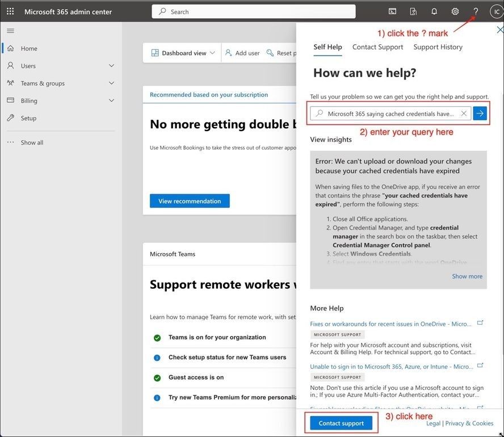Screen dimensions: 504x437
Task: Click Show more in the error insight
Action: click(467, 276)
